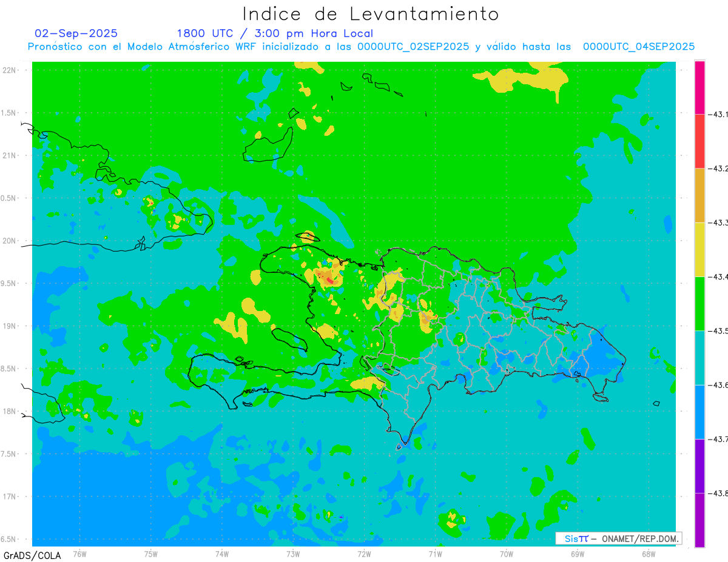Screen dimensions: 728x562
Task: Click the '76W' longitude label
Action: (x=79, y=554)
